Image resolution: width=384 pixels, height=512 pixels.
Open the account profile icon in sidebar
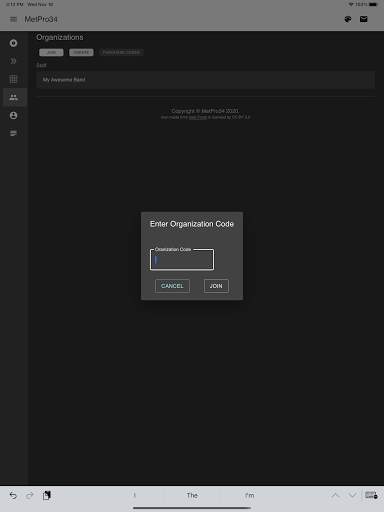pos(13,115)
